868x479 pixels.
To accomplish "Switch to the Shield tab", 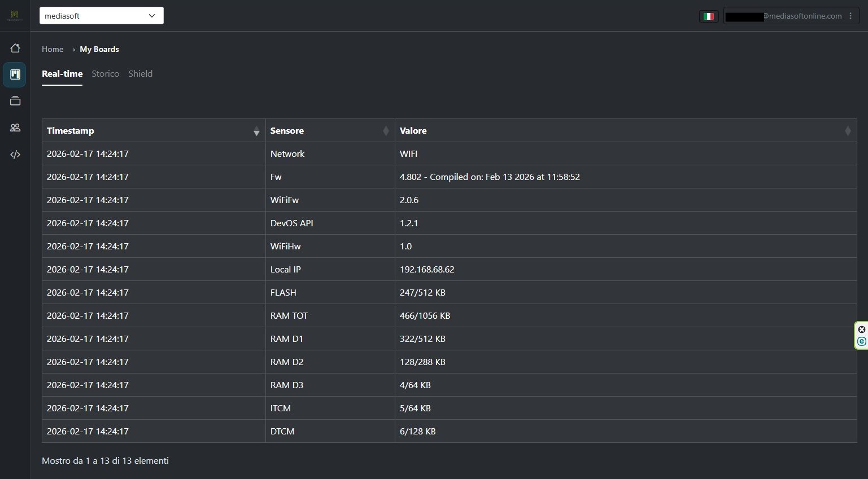I will (x=140, y=74).
